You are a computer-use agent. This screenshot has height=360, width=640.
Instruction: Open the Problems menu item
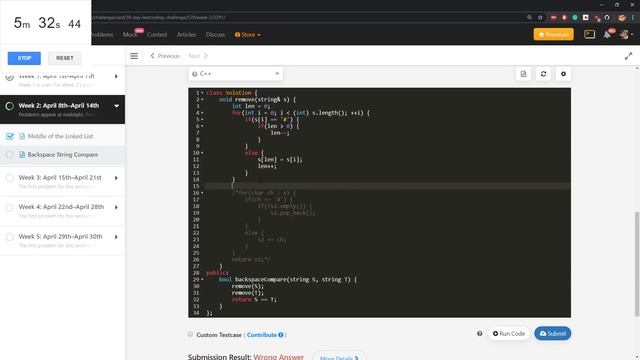tap(102, 35)
